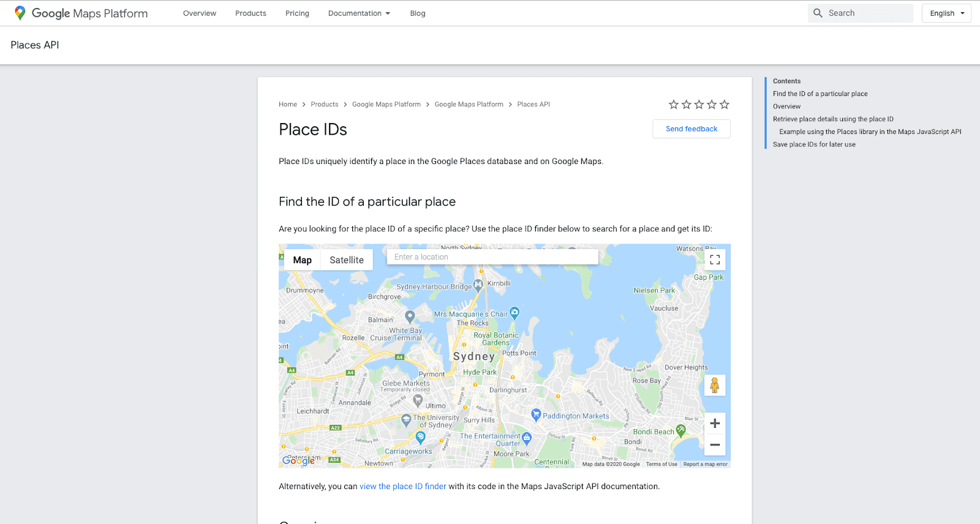Jump to Save place IDs for later use
The width and height of the screenshot is (980, 524).
[x=814, y=144]
